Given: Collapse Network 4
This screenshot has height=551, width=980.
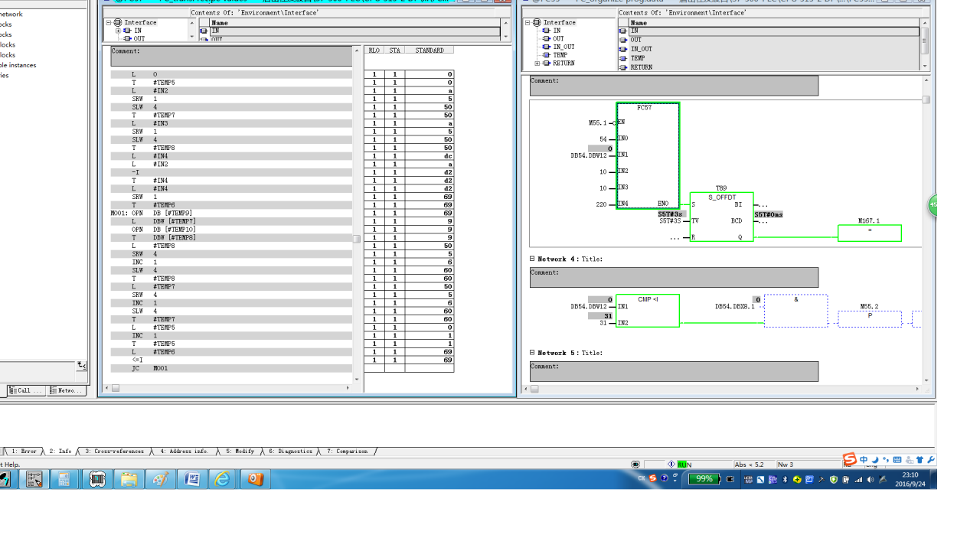Looking at the screenshot, I should coord(532,259).
